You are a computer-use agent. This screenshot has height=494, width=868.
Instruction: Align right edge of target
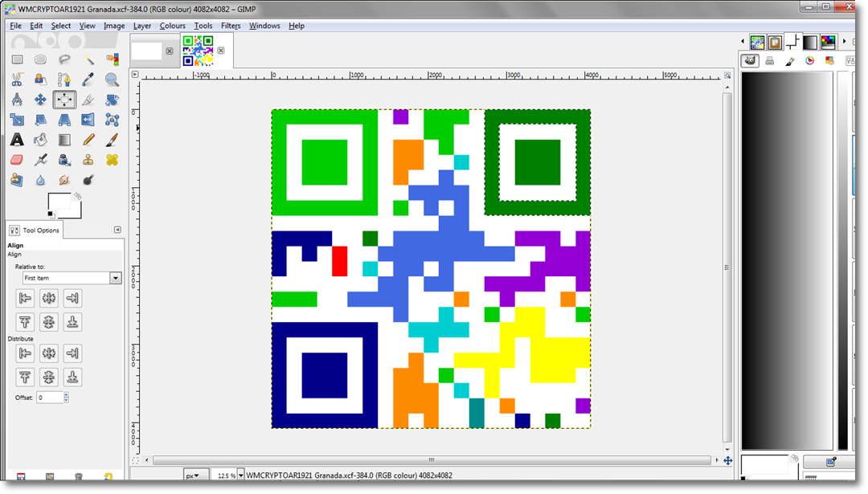[x=72, y=298]
